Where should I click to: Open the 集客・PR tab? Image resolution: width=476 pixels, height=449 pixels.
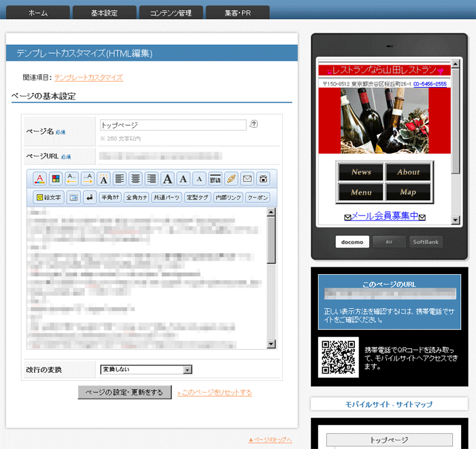(x=238, y=12)
